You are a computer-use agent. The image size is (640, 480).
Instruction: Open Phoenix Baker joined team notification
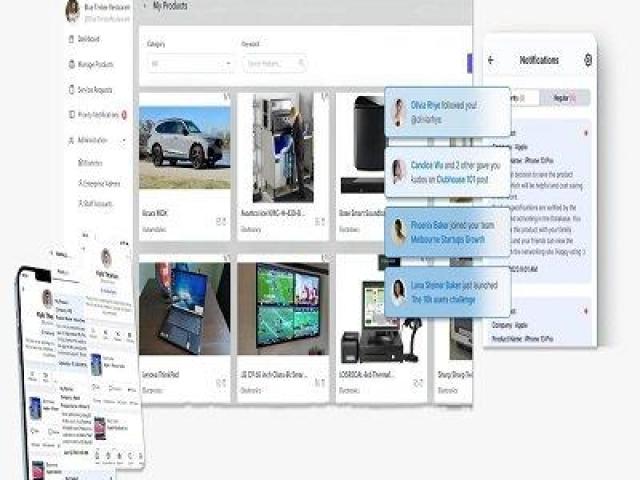pos(447,231)
